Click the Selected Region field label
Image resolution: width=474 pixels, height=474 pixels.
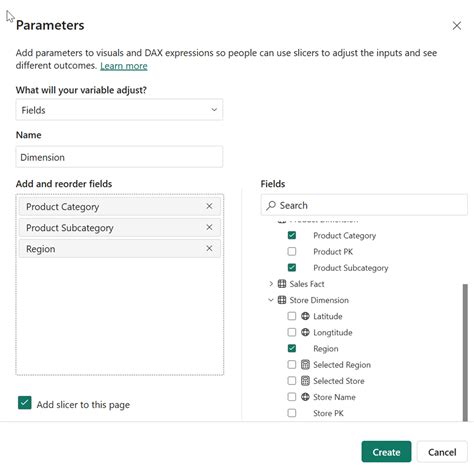tap(342, 365)
